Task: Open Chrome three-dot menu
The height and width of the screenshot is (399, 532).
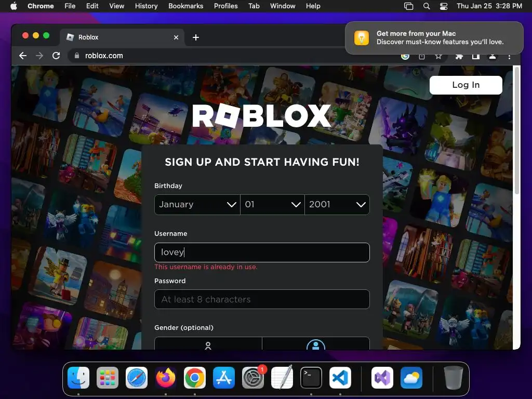Action: 509,57
